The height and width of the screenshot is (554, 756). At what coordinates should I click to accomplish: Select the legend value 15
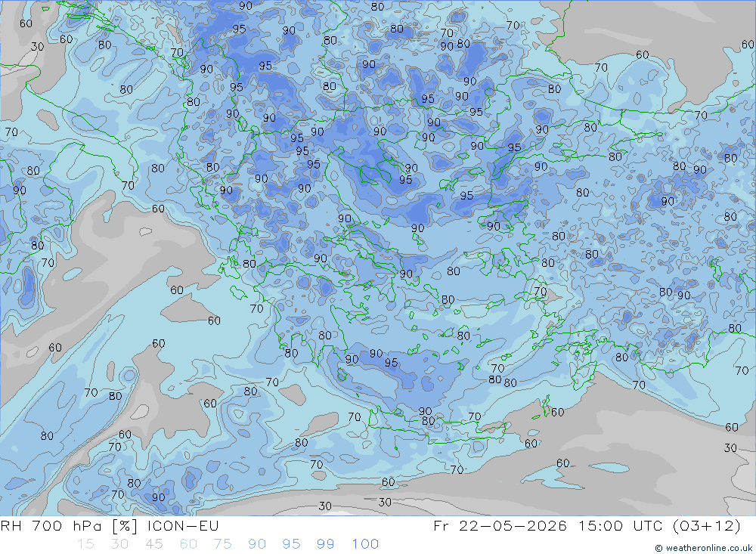point(86,544)
